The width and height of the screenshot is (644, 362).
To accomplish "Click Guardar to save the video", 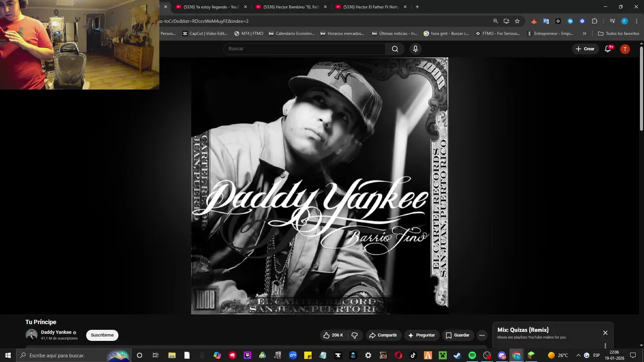I will click(457, 335).
